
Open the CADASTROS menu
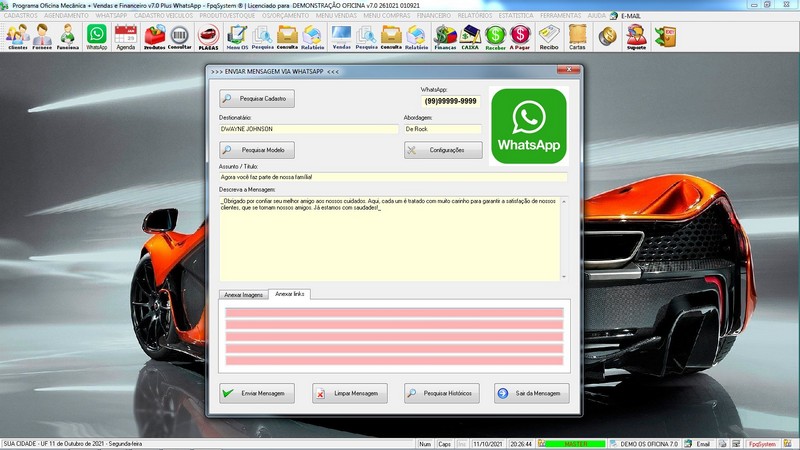[20, 16]
